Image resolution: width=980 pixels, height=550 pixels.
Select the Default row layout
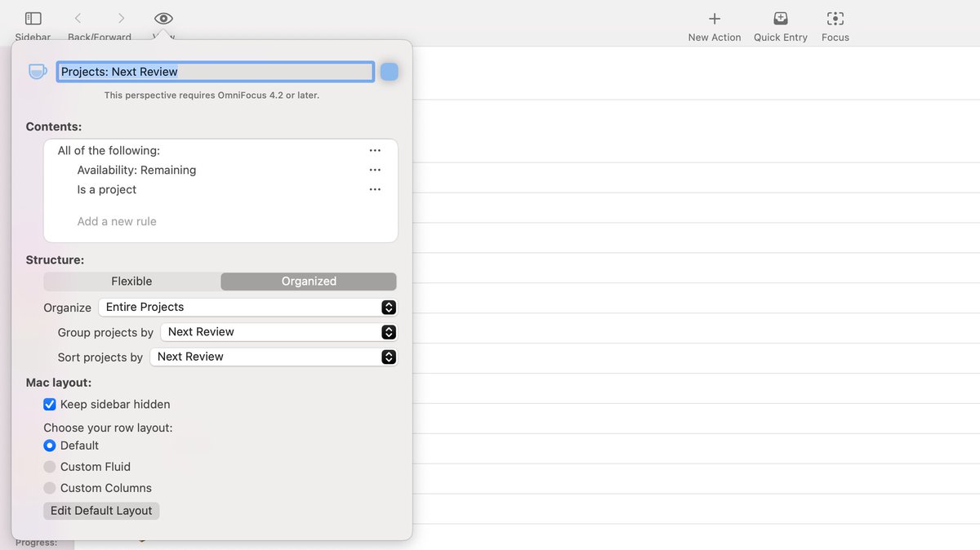(x=50, y=446)
